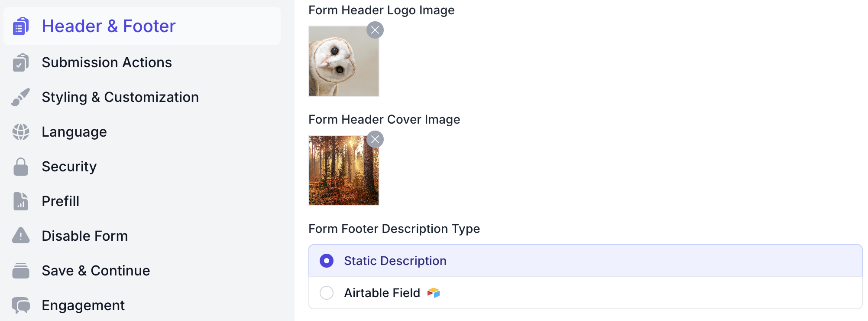Select the Airtable Field radio button
The image size is (868, 321).
tap(327, 293)
